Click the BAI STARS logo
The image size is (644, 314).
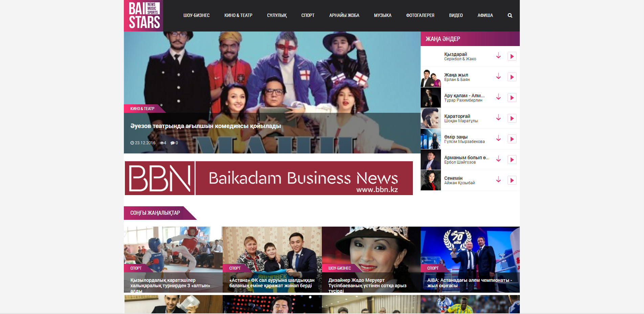coord(143,16)
